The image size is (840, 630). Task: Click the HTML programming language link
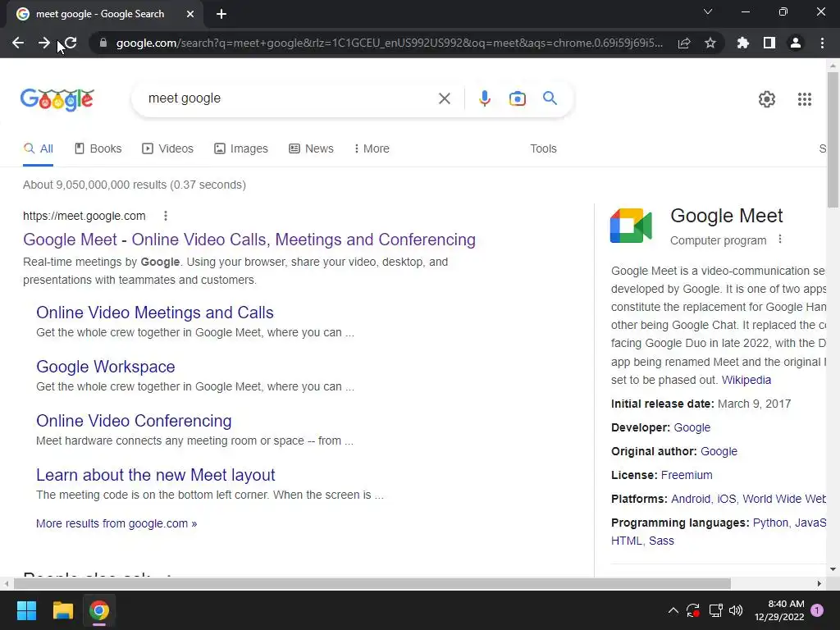(x=626, y=541)
